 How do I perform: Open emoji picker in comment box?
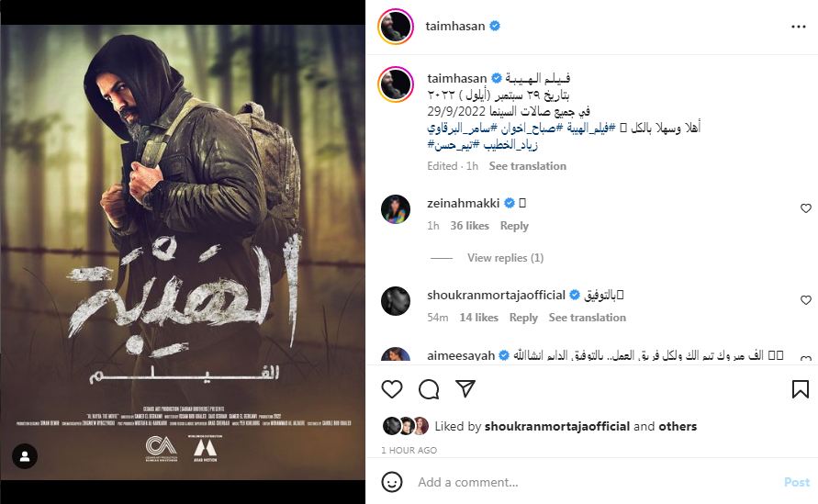click(392, 482)
